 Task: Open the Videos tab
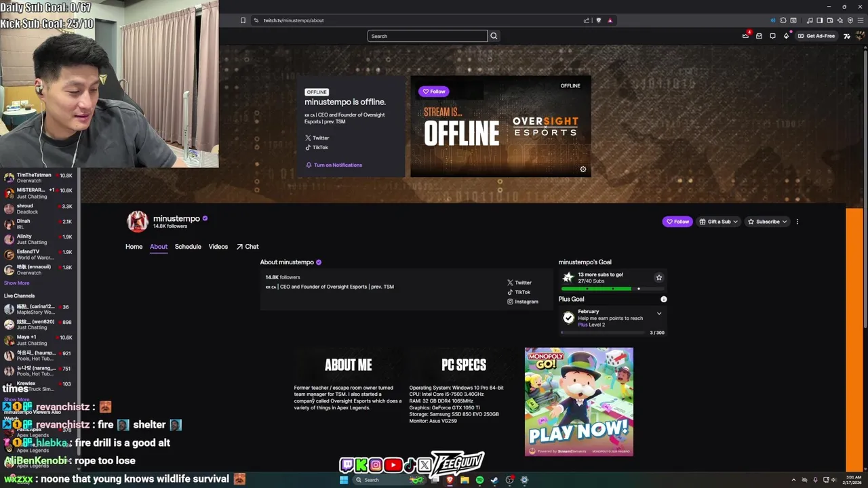pos(218,247)
